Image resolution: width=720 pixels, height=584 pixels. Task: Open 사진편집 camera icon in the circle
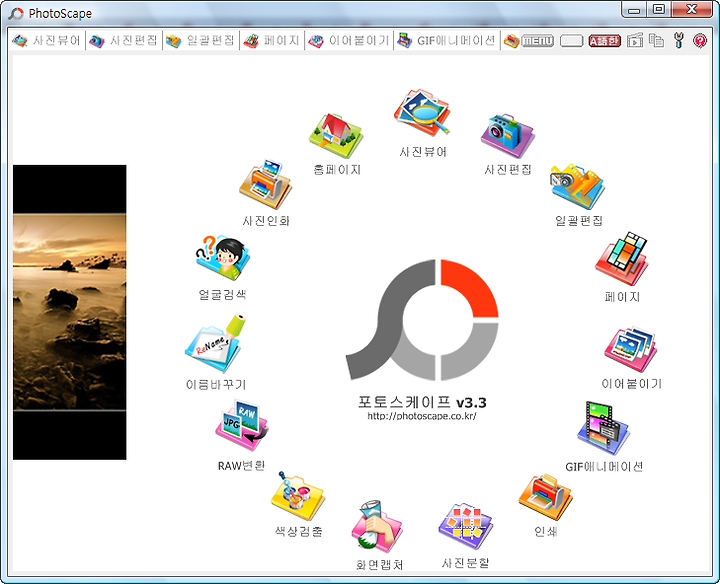(508, 135)
